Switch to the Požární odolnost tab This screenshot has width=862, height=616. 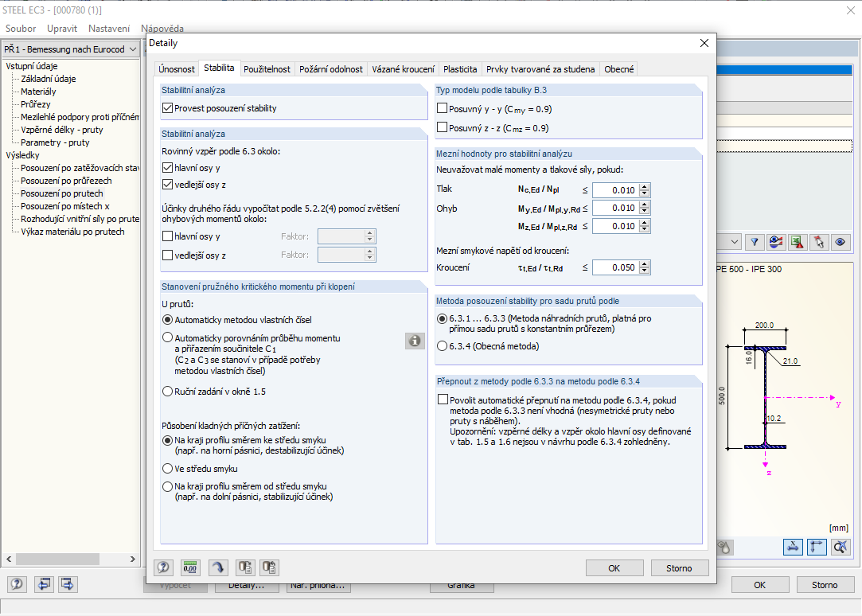click(331, 69)
